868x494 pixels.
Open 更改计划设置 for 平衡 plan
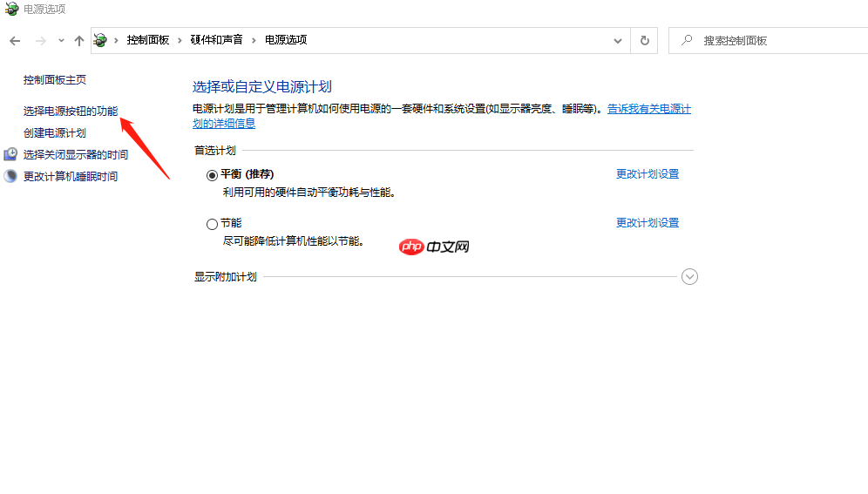tap(648, 173)
